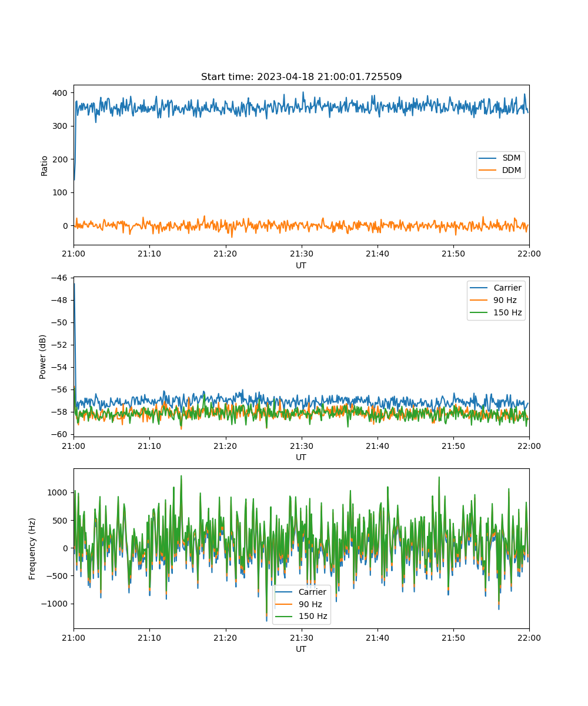Click the 'Power (dB)' y-axis label
The height and width of the screenshot is (706, 588).
(x=44, y=357)
